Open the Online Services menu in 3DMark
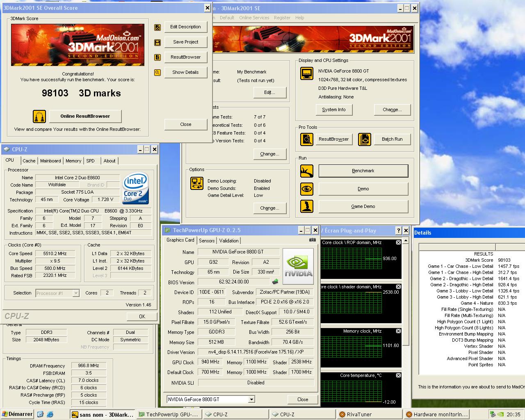525x420 pixels. click(x=254, y=18)
